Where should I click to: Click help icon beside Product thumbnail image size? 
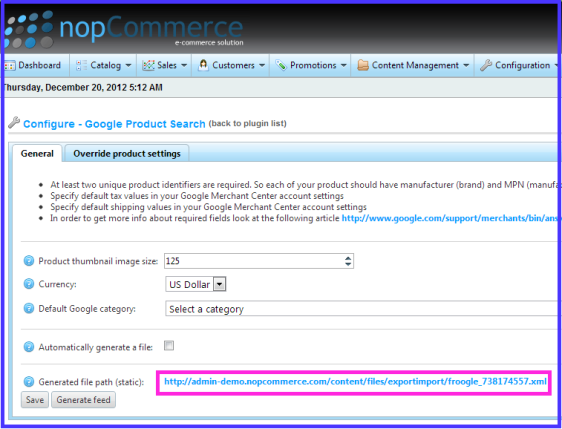29,261
